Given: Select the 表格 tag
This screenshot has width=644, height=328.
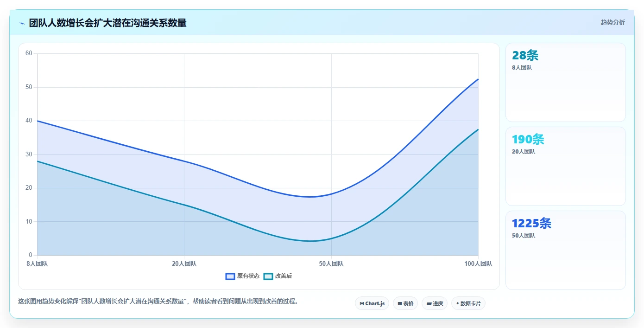Looking at the screenshot, I should 405,303.
